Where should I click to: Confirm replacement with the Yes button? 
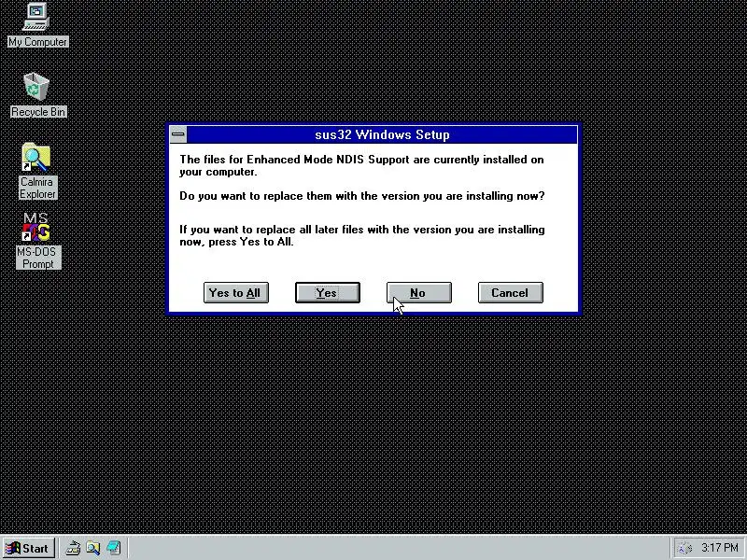[328, 292]
